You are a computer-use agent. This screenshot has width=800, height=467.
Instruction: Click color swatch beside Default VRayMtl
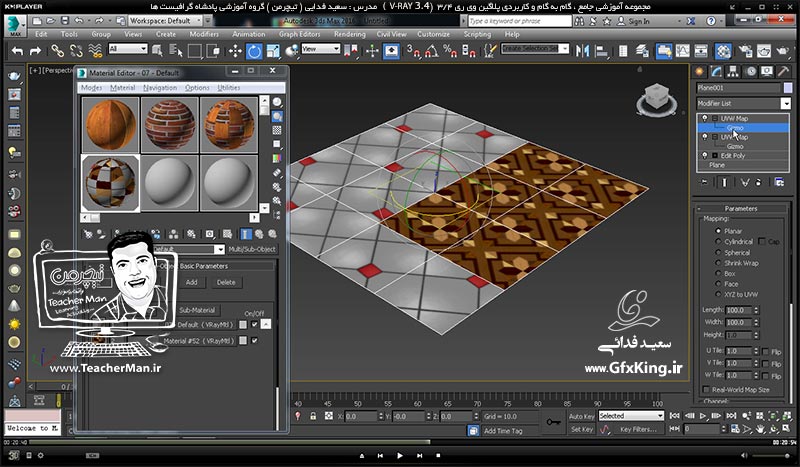[x=243, y=325]
